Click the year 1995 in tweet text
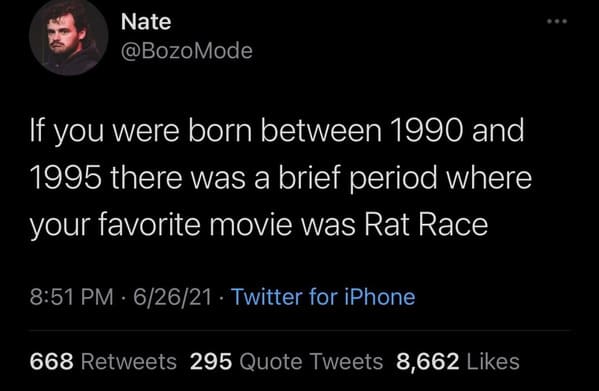 point(66,178)
